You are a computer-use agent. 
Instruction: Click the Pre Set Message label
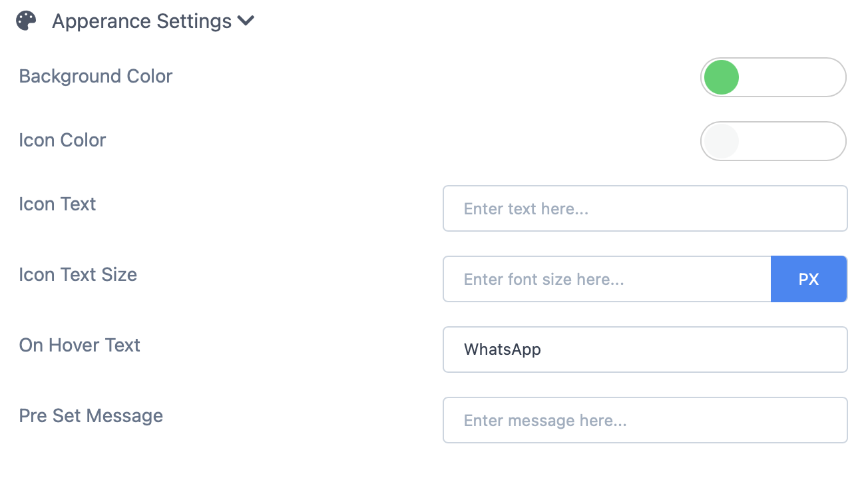coord(91,415)
